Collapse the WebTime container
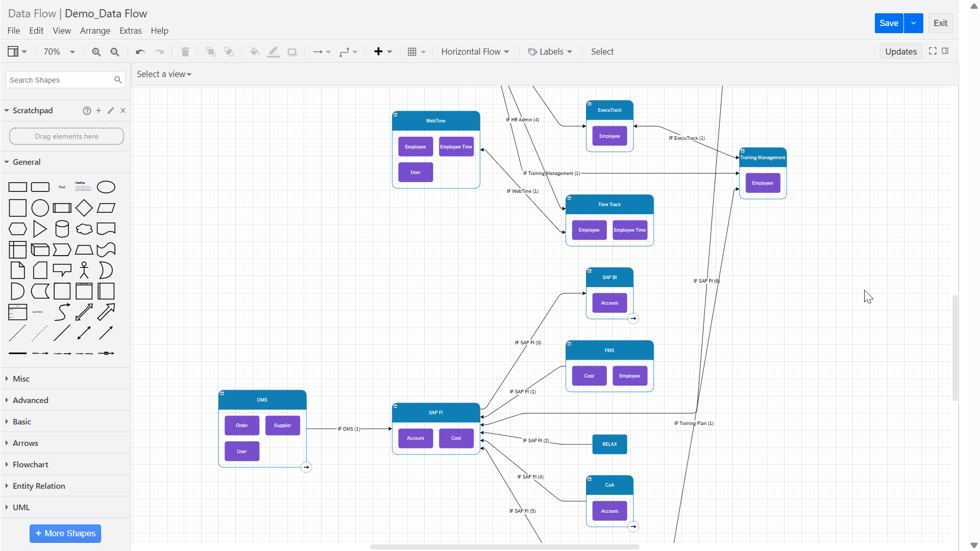This screenshot has height=551, width=980. (x=396, y=115)
